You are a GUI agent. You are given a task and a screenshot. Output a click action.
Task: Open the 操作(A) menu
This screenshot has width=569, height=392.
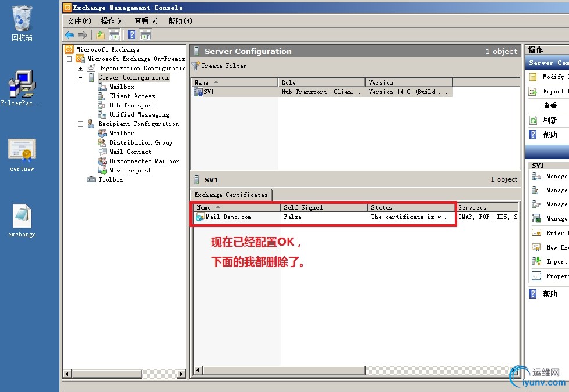(113, 21)
